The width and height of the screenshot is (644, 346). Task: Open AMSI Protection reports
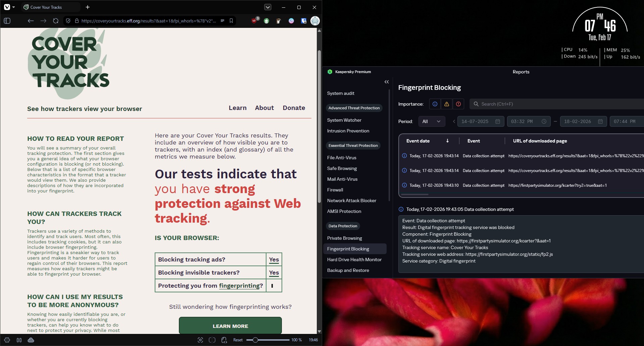pos(344,211)
